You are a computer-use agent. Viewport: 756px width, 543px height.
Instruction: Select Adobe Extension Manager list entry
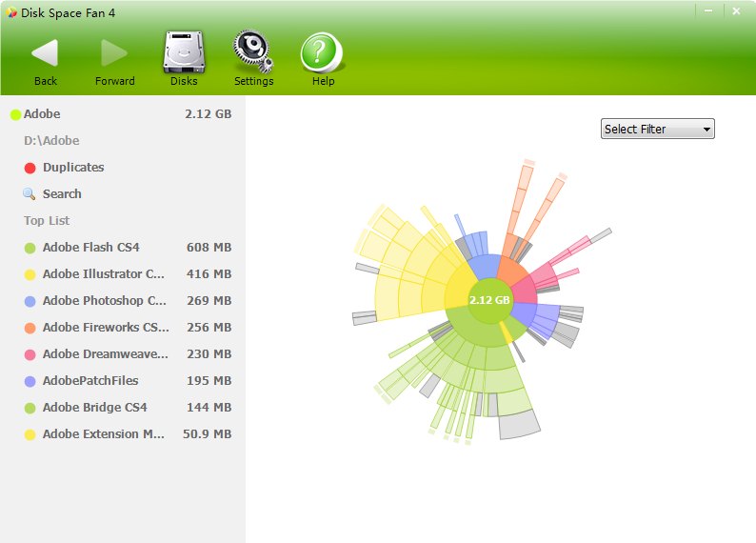[104, 434]
